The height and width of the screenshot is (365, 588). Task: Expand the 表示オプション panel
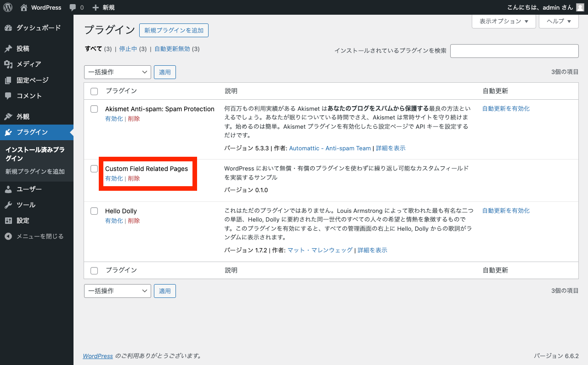(x=504, y=21)
